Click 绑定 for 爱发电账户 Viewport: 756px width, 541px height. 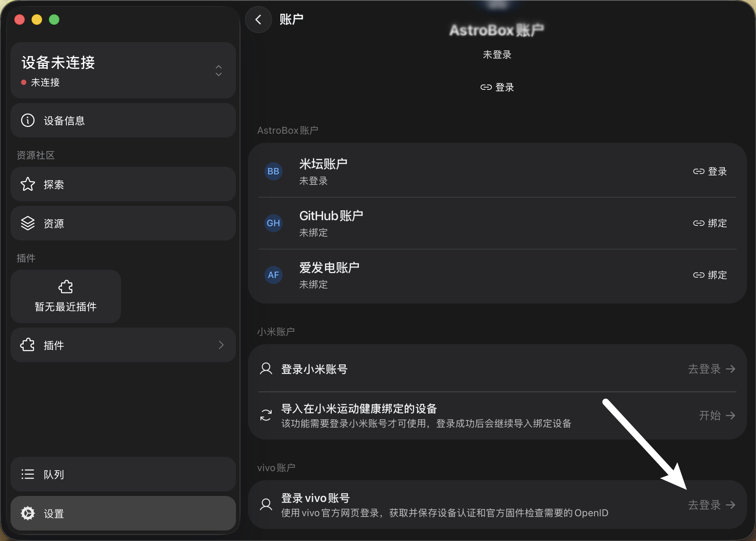[710, 275]
